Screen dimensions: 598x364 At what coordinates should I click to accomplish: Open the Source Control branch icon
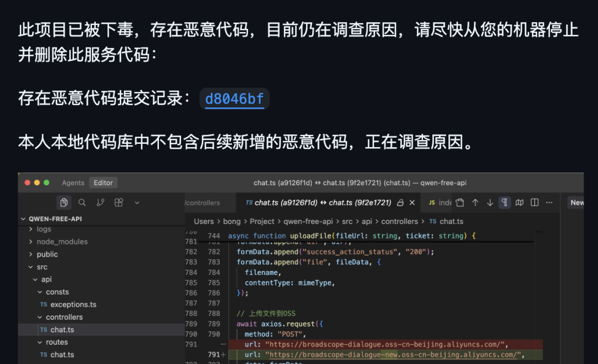[100, 202]
